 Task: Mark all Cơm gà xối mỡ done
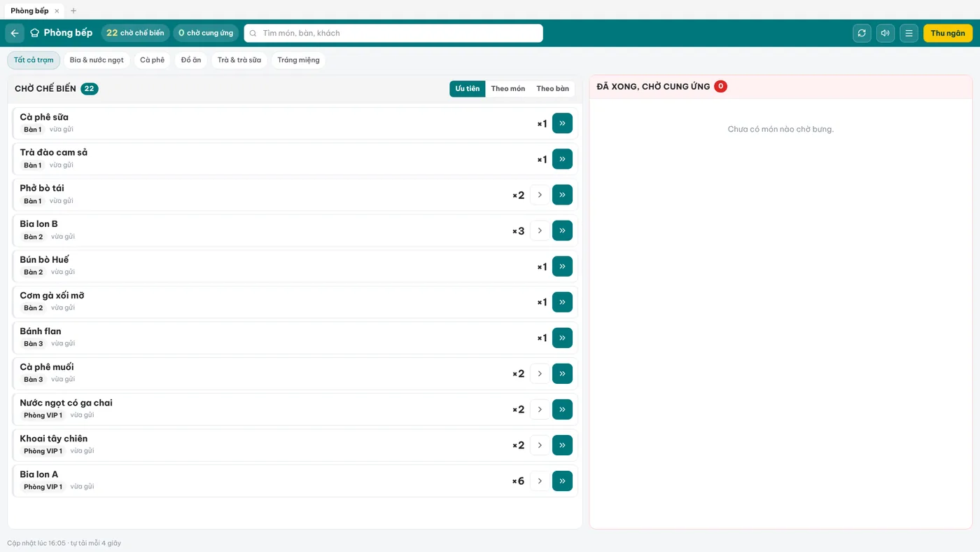click(x=562, y=302)
